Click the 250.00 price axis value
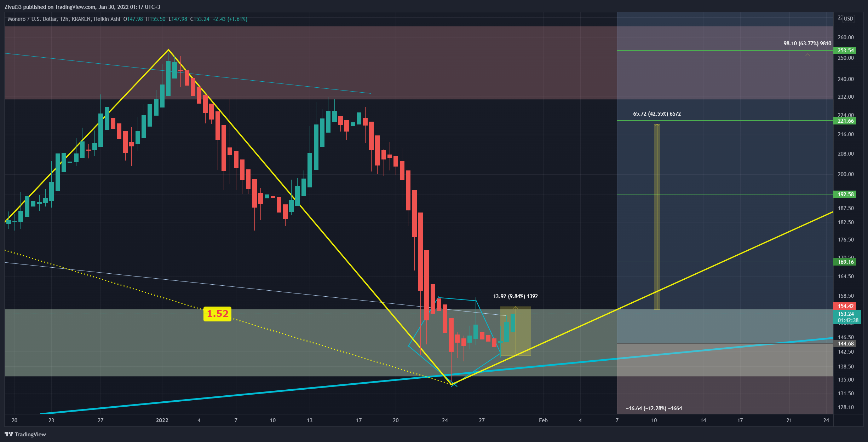Image resolution: width=868 pixels, height=442 pixels. tap(846, 58)
